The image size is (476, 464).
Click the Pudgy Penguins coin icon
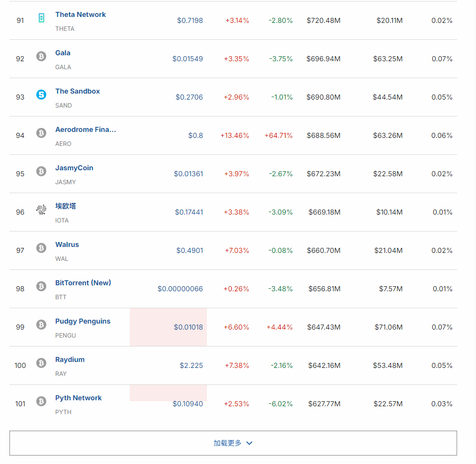(41, 325)
